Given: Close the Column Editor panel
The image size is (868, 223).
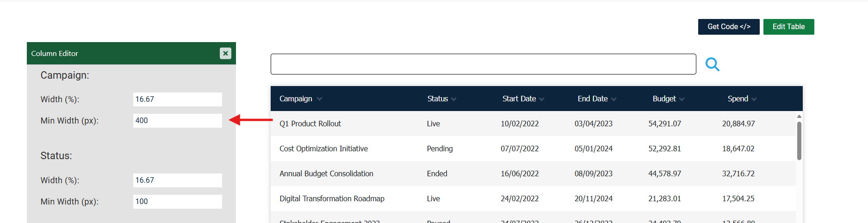Looking at the screenshot, I should tap(225, 53).
